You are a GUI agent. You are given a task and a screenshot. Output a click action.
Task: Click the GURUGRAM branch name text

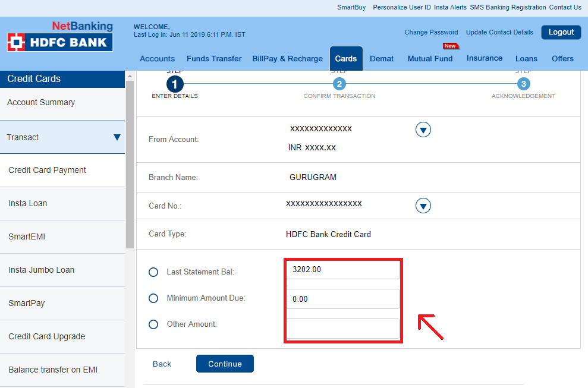click(313, 177)
